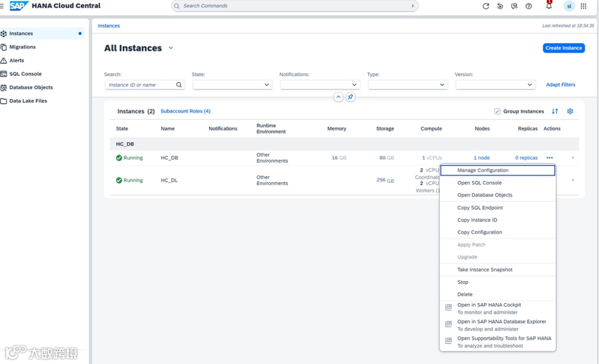
Task: Choose Copy Configuration
Action: pos(498,232)
